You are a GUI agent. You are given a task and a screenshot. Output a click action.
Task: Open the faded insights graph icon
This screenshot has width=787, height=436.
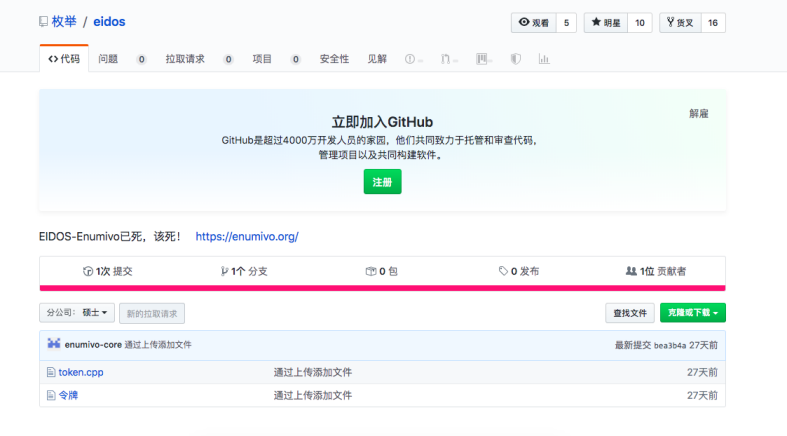pos(544,59)
